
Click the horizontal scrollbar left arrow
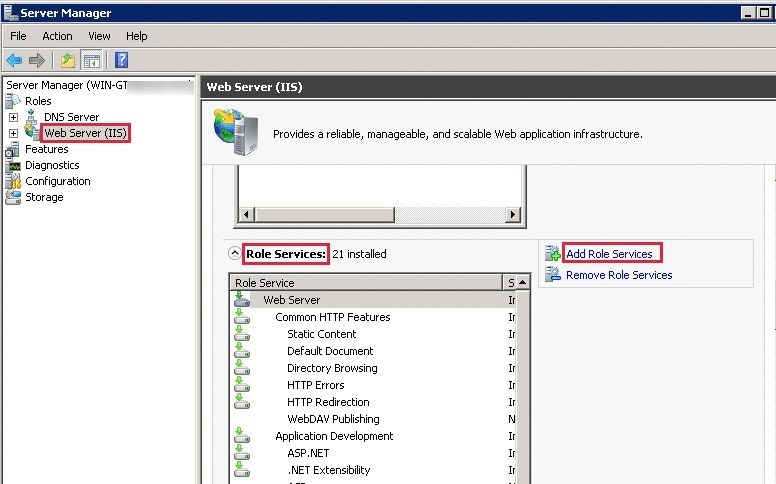(246, 215)
